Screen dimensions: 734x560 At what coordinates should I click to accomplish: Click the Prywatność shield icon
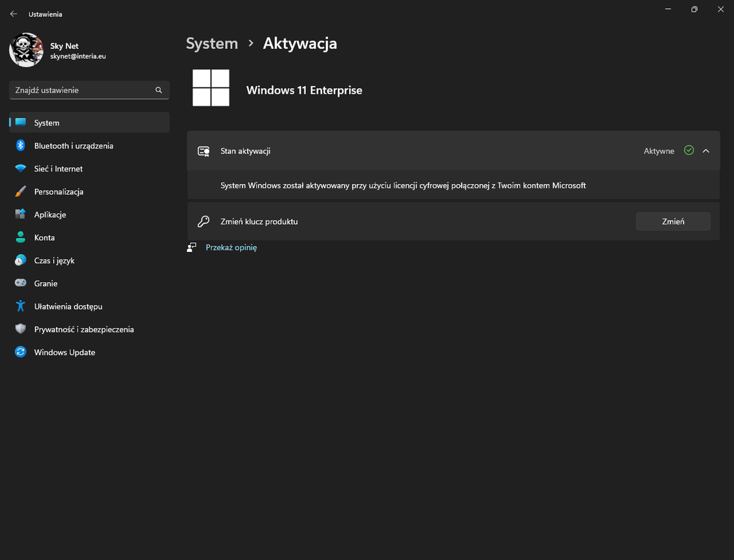[20, 329]
